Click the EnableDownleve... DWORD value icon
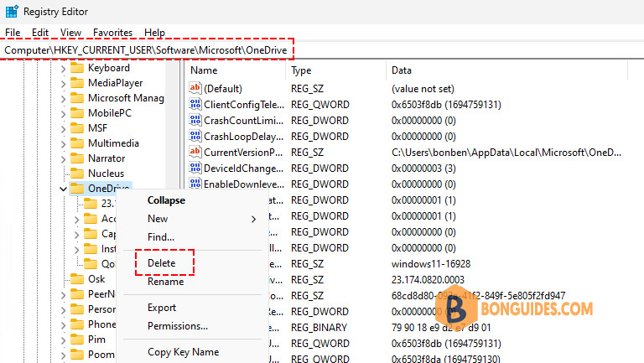The width and height of the screenshot is (644, 363). 195,184
